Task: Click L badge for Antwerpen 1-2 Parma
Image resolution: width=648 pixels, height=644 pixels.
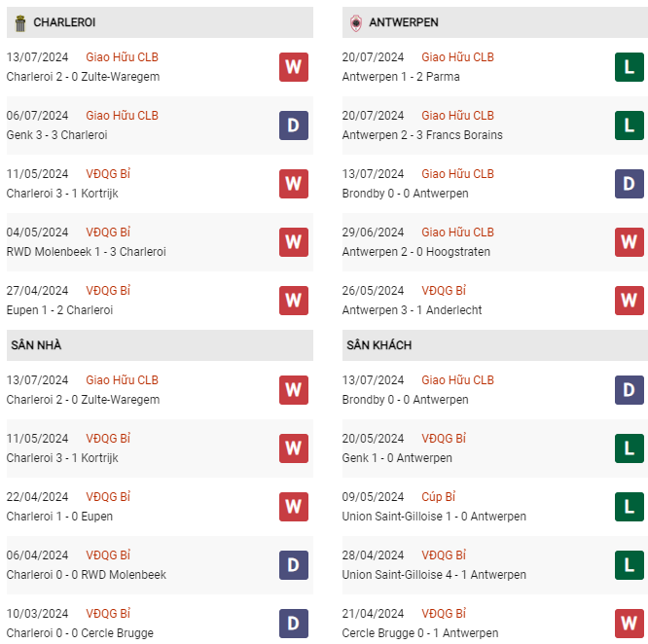Action: click(x=629, y=67)
